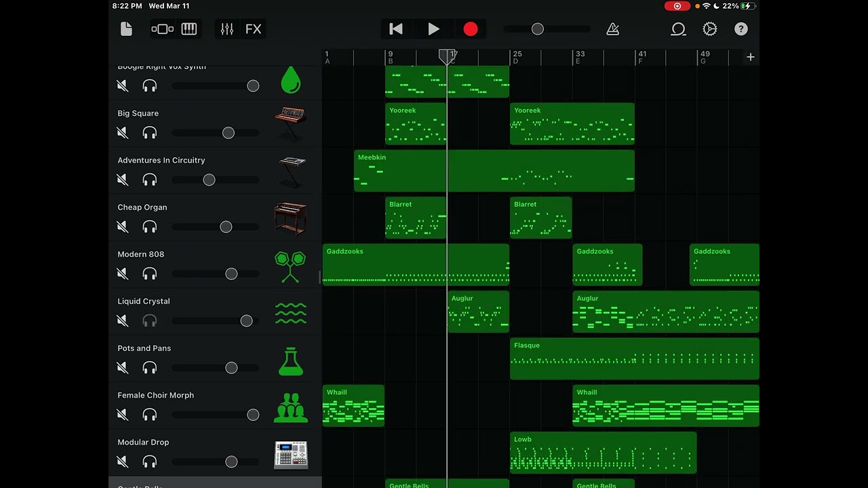Select Liquid Crystal waves icon
The image size is (868, 488).
tap(290, 312)
